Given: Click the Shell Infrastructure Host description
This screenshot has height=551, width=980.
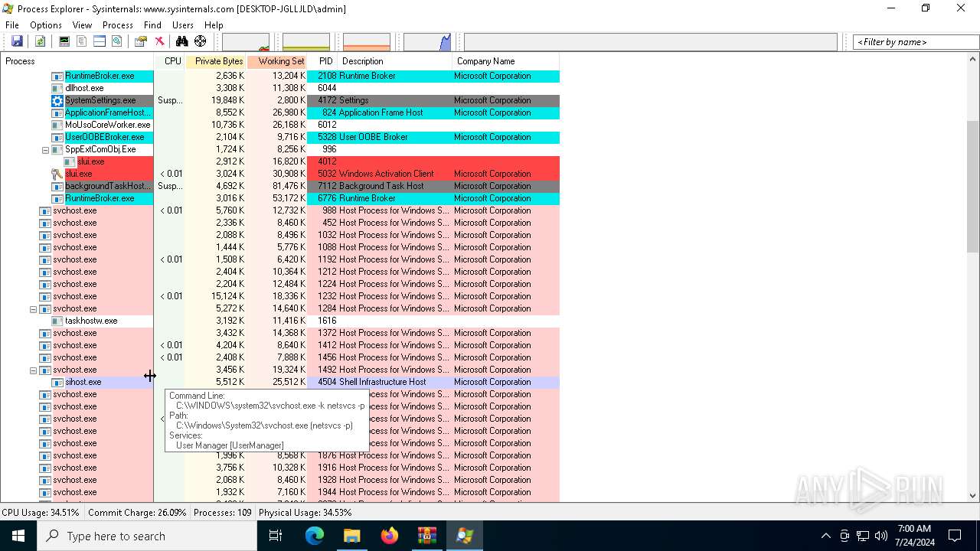Looking at the screenshot, I should pyautogui.click(x=383, y=382).
